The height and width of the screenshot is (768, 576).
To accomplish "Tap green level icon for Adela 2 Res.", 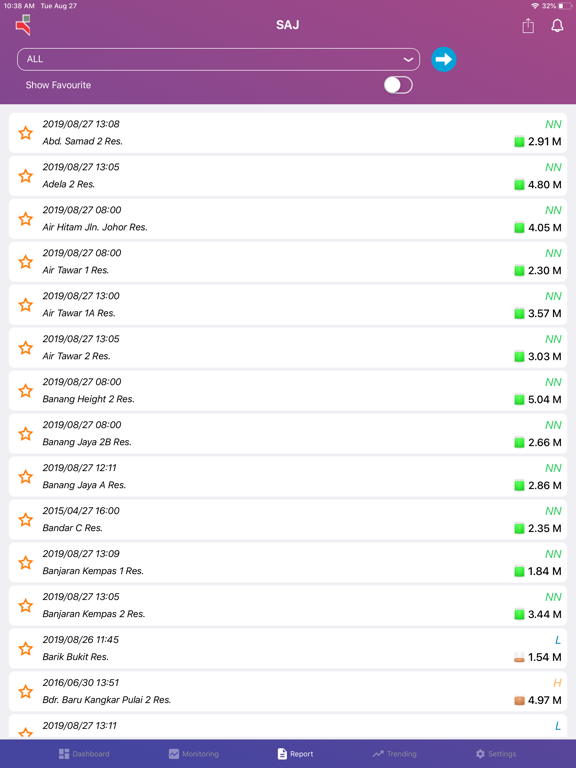I will (x=519, y=185).
